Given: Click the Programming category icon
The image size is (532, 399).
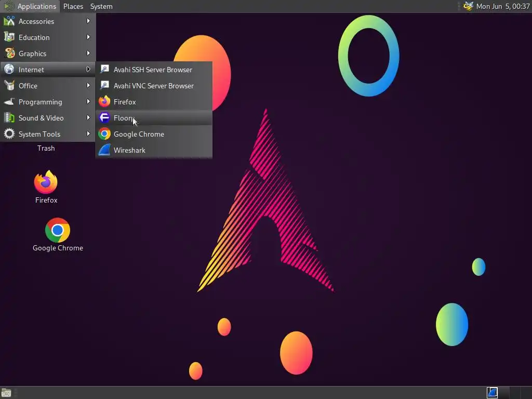Looking at the screenshot, I should pyautogui.click(x=9, y=101).
